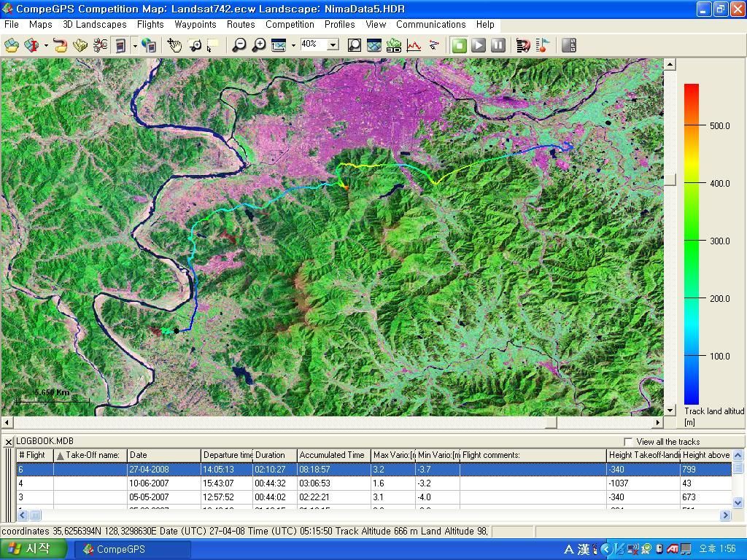The image size is (747, 560).
Task: Click the close map toolbar icon
Action: [32, 46]
